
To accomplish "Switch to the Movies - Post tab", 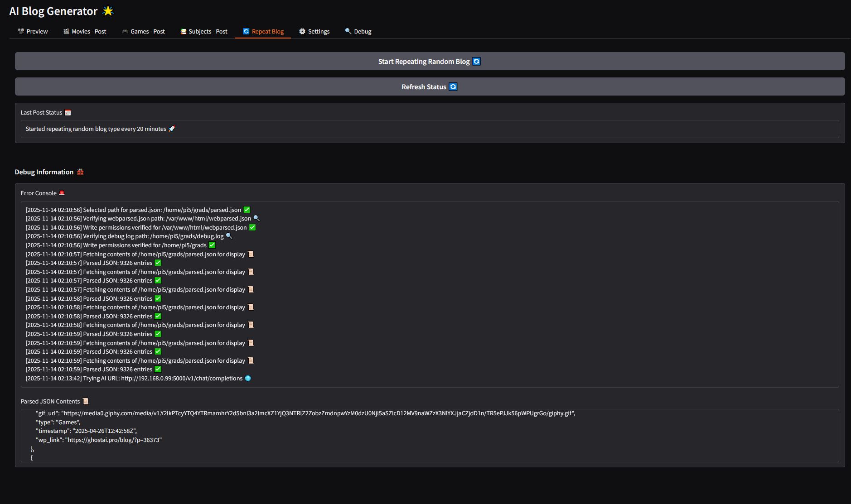I will pyautogui.click(x=85, y=31).
